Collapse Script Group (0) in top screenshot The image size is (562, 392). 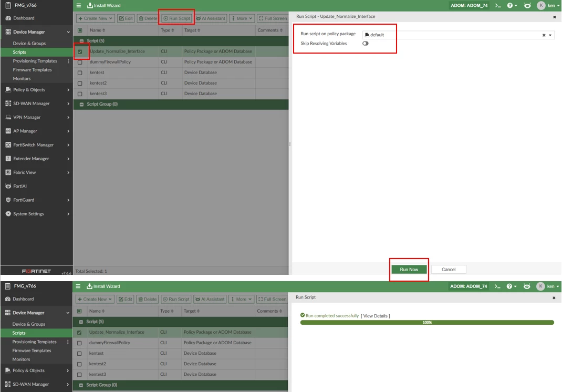click(82, 105)
